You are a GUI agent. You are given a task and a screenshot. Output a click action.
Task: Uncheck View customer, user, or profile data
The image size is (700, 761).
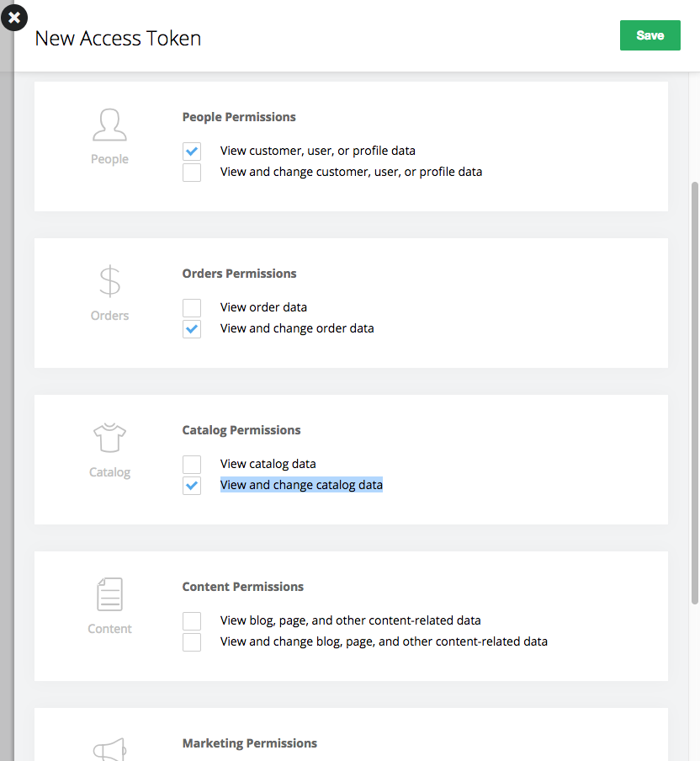click(x=192, y=152)
